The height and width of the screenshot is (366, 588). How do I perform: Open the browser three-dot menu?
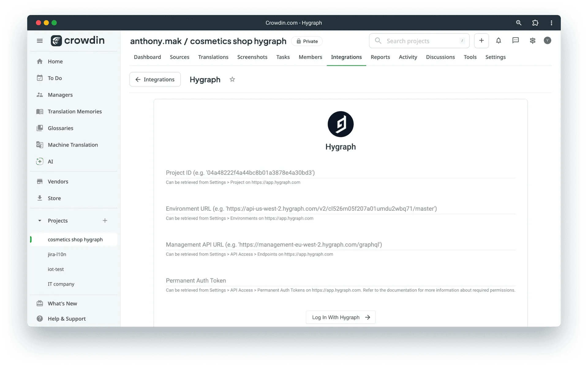click(552, 23)
